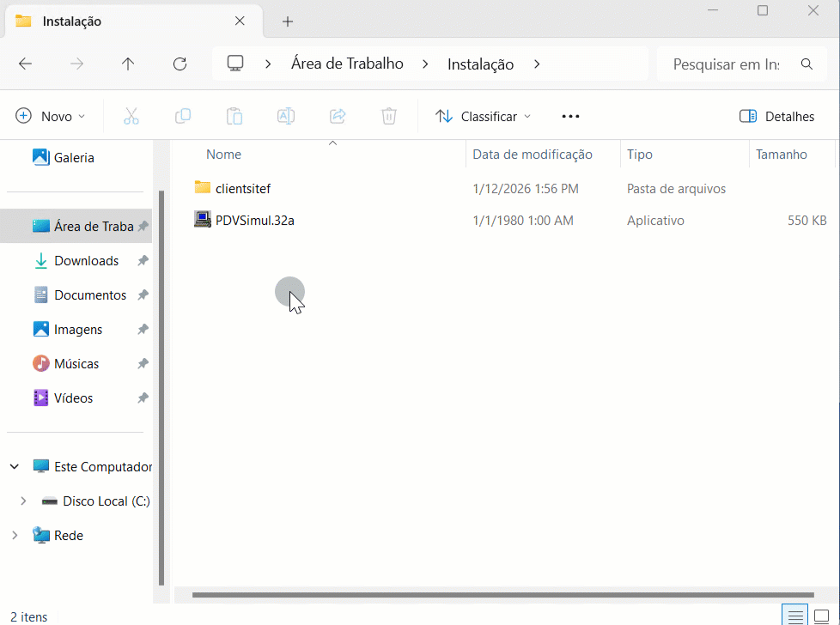The image size is (840, 625).
Task: Expand the Rede tree node
Action: pos(15,536)
